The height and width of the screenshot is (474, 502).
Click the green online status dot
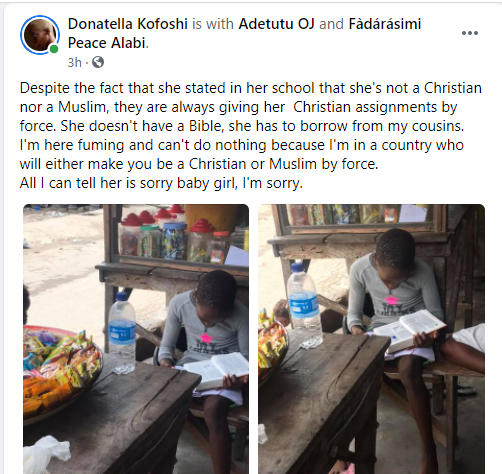(54, 49)
